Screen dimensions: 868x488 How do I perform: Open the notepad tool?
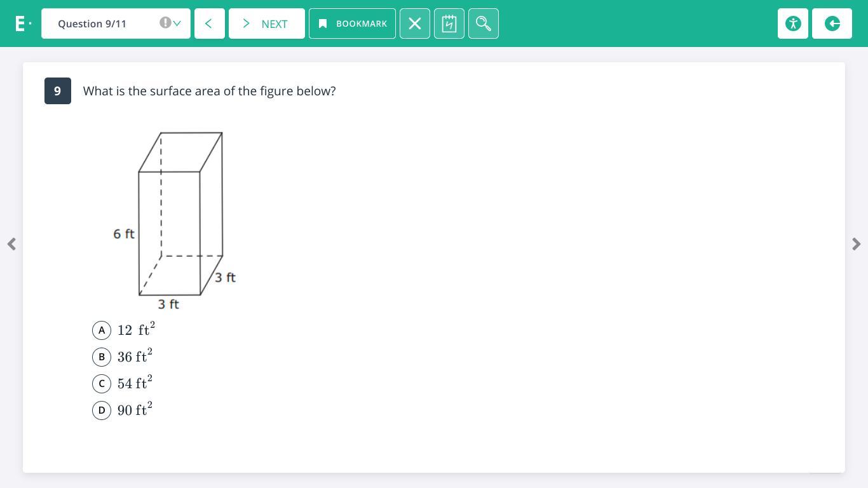click(449, 24)
